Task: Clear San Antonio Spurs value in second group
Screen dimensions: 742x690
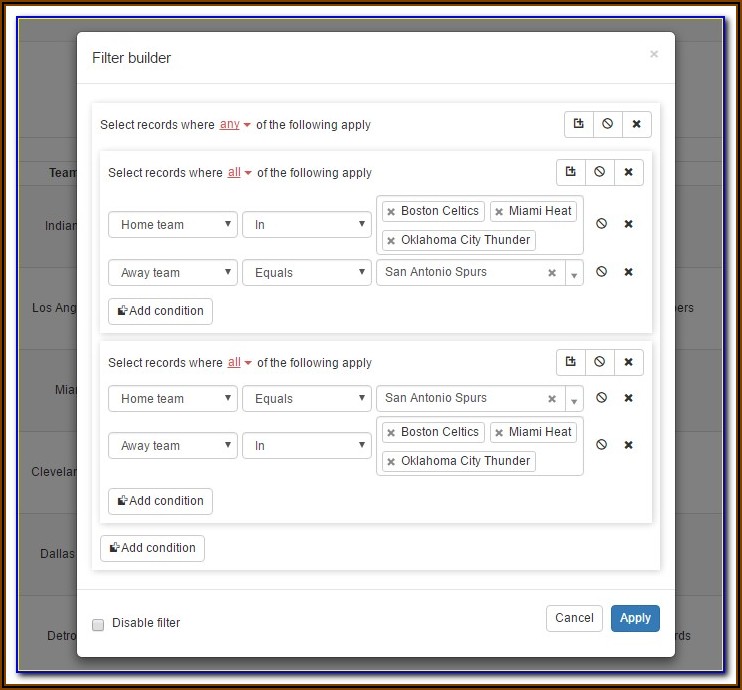Action: [x=551, y=399]
